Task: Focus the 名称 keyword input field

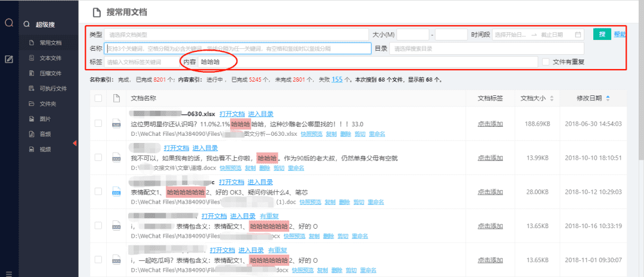Action: (238, 48)
